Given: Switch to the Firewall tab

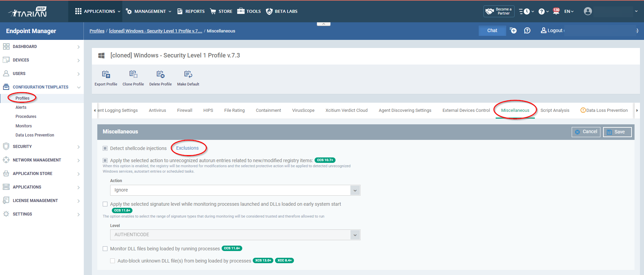Looking at the screenshot, I should tap(184, 110).
